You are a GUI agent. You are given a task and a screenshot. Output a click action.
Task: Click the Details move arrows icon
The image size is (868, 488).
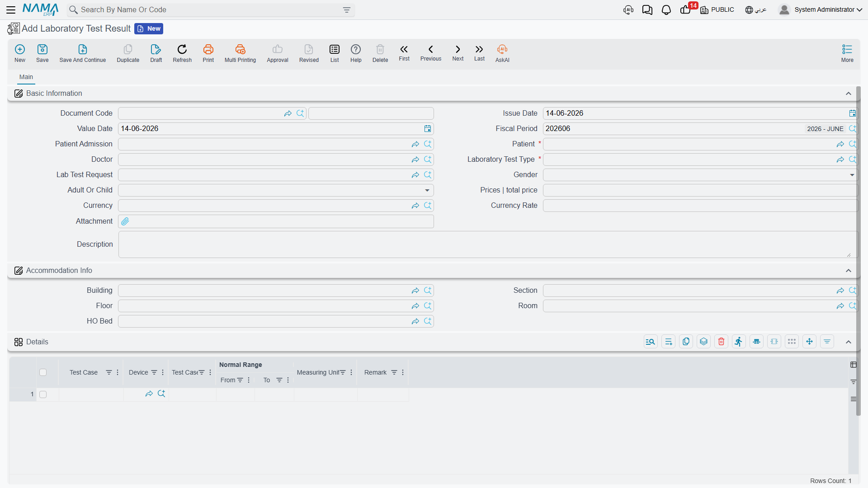(x=810, y=342)
